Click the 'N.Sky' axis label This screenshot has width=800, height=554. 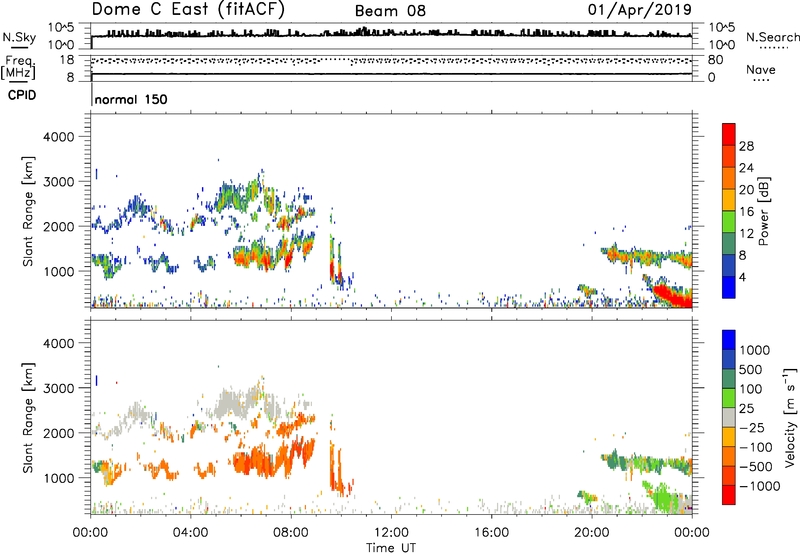(19, 37)
